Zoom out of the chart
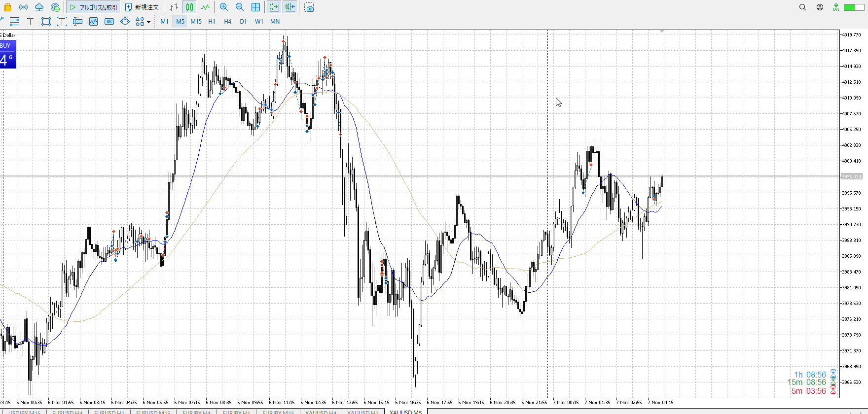Viewport: 868px width, 414px height. click(240, 7)
